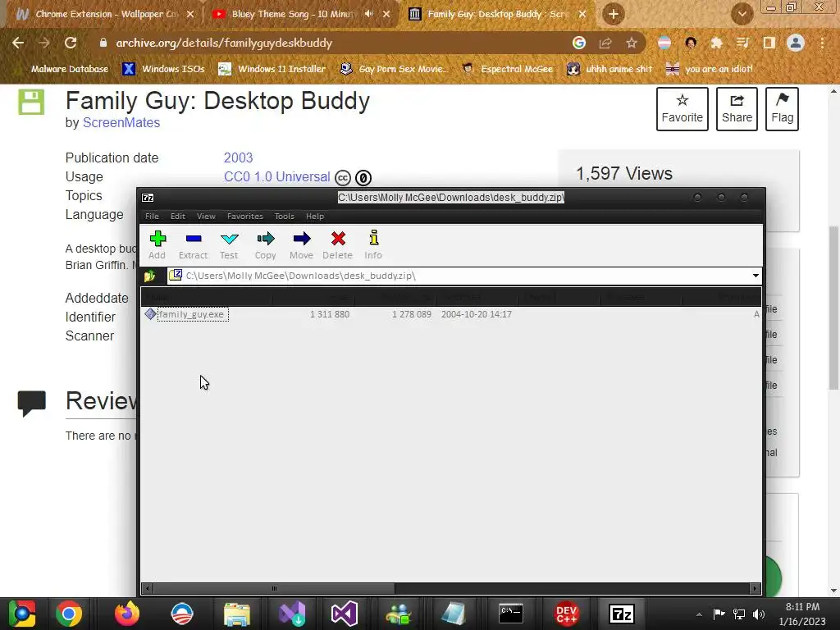Click the Add button in 7-Zip toolbar
The image size is (840, 630).
tap(157, 244)
